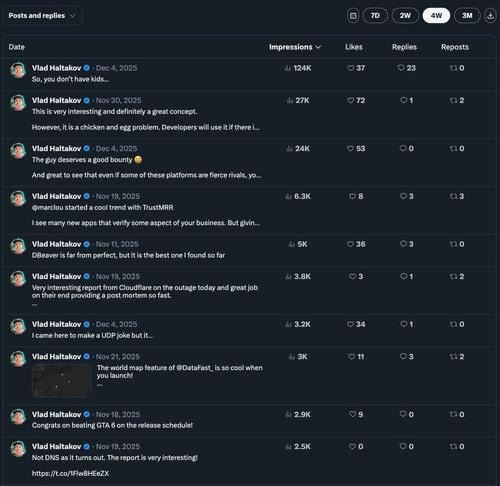Select the 3M time range
The width and height of the screenshot is (500, 486).
point(467,16)
